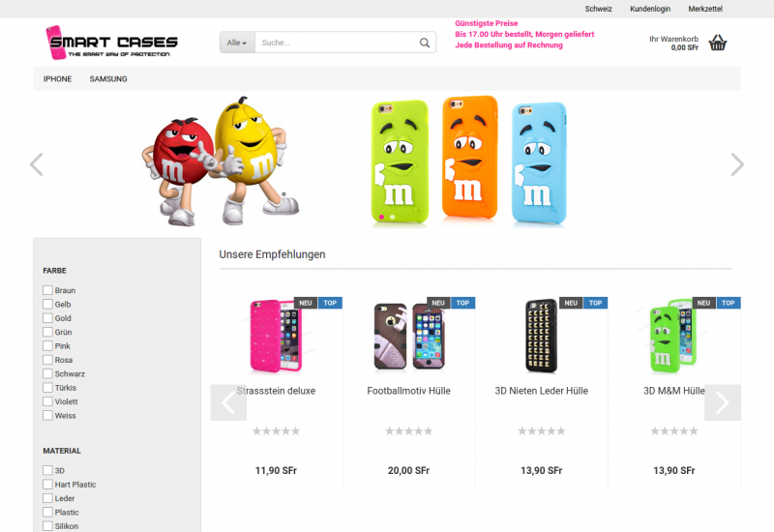Go to previous banner slide arrow
The image size is (774, 532).
coord(37,164)
